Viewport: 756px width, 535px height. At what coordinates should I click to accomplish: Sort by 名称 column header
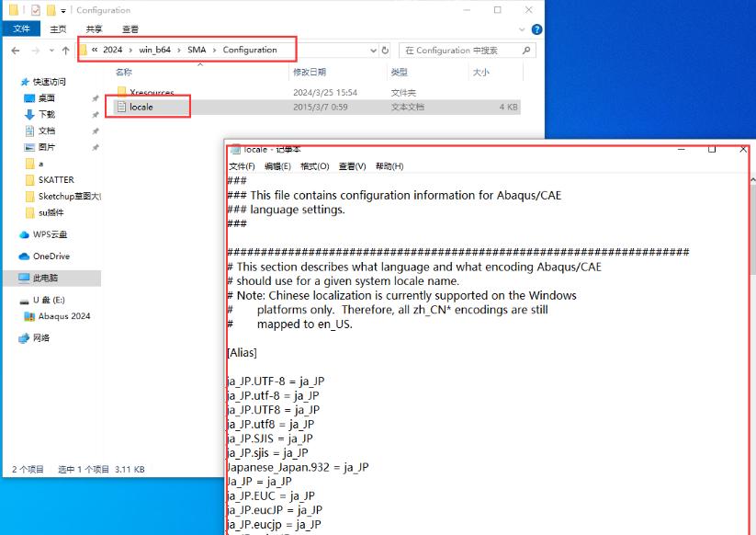click(124, 72)
